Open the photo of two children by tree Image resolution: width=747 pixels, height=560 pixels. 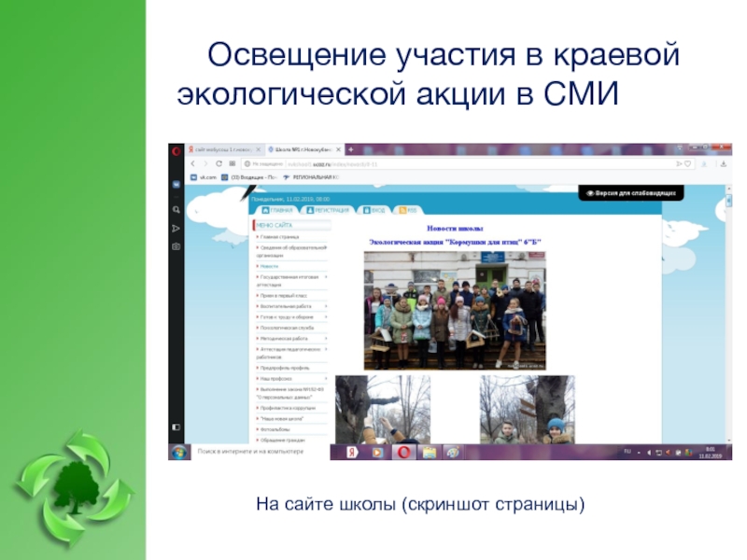pyautogui.click(x=527, y=410)
